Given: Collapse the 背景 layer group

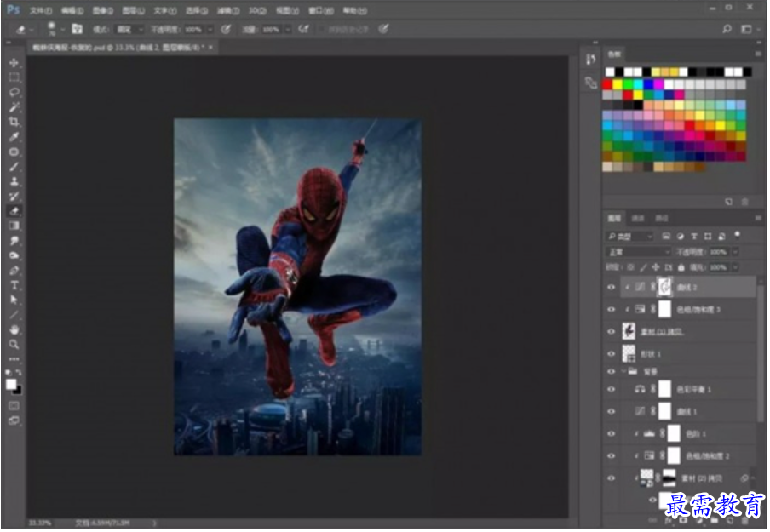Looking at the screenshot, I should click(x=623, y=371).
